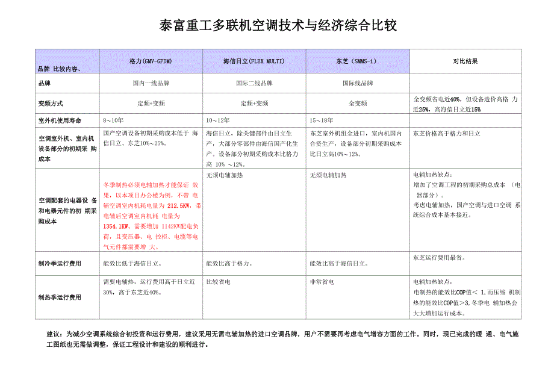The image size is (554, 392).
Task: Select the 全变频 cell under 东芝
Action: [357, 104]
